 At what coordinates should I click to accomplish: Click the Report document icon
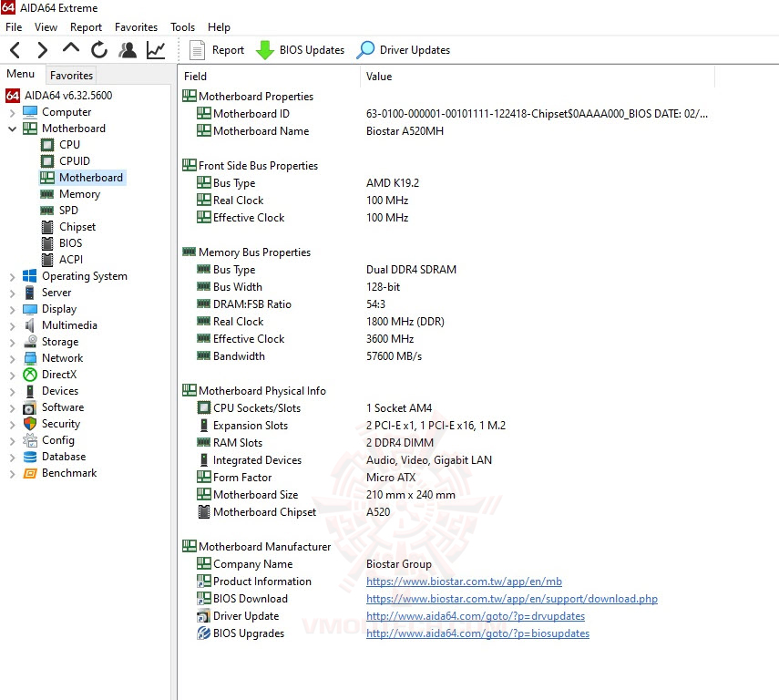click(x=197, y=50)
